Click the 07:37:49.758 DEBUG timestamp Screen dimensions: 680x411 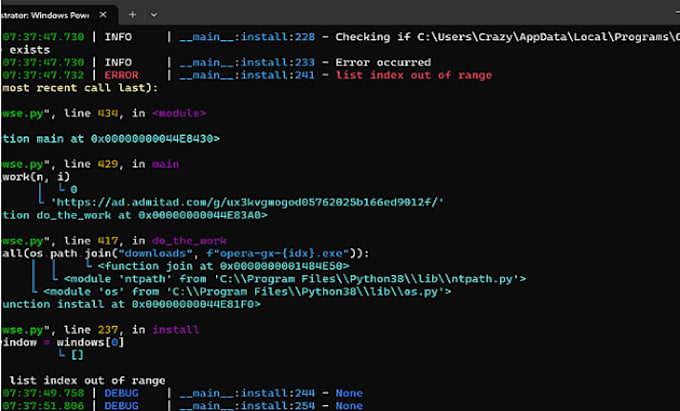[43, 393]
